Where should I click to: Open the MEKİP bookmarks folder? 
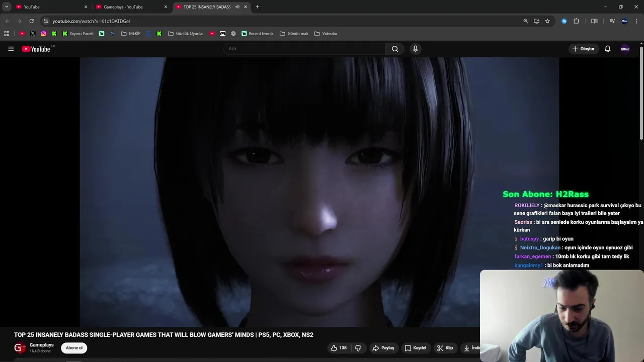[x=131, y=34]
